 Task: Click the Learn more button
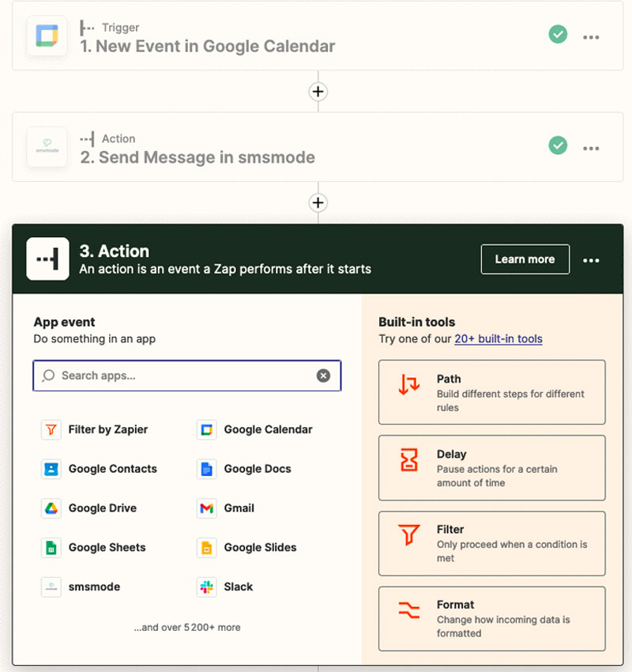click(525, 259)
